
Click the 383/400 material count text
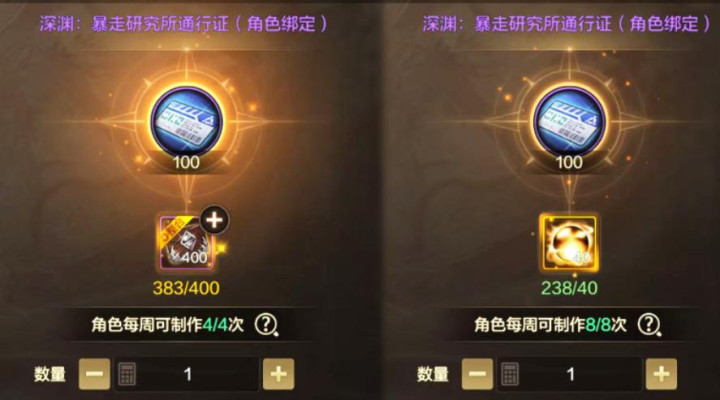coord(186,288)
